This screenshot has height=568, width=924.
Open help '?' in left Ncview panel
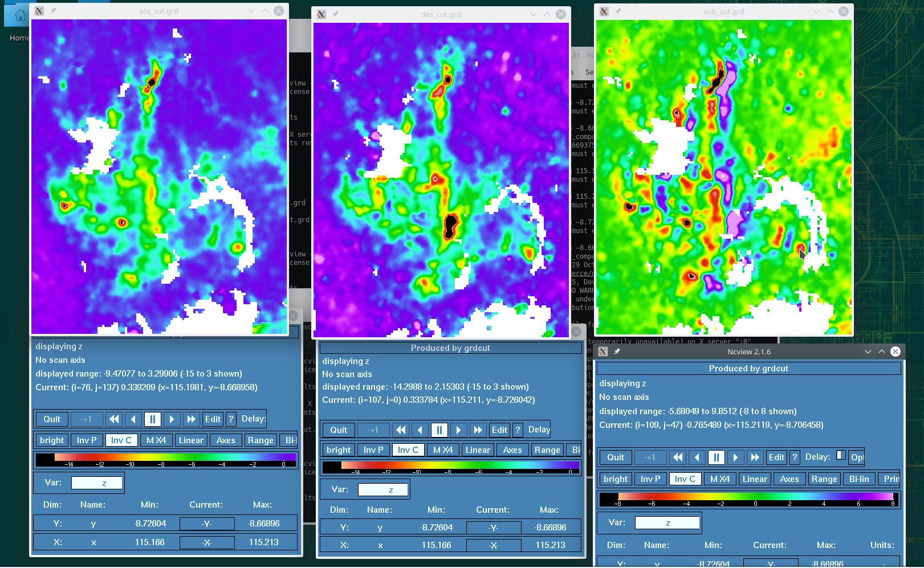231,419
